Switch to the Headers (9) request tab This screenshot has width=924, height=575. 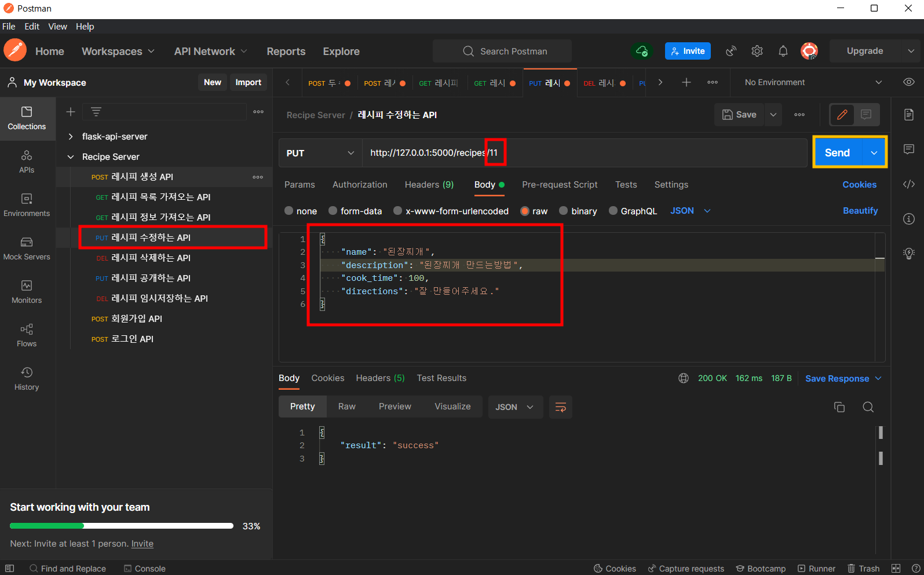coord(429,185)
